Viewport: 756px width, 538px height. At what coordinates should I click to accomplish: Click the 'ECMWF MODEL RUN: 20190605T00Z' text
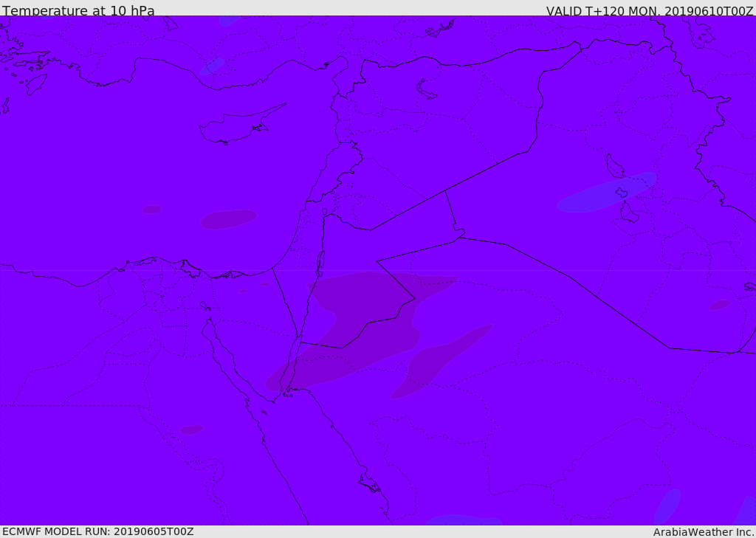pos(98,531)
